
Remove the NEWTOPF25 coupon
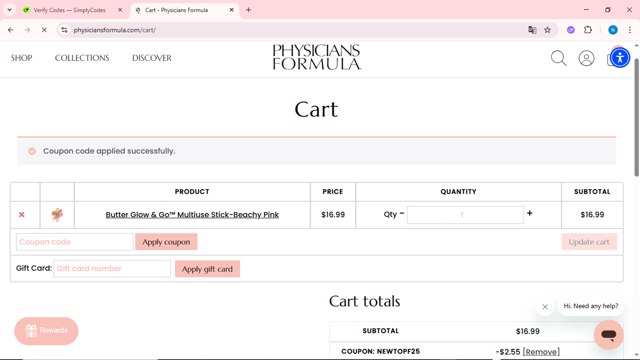pyautogui.click(x=541, y=352)
